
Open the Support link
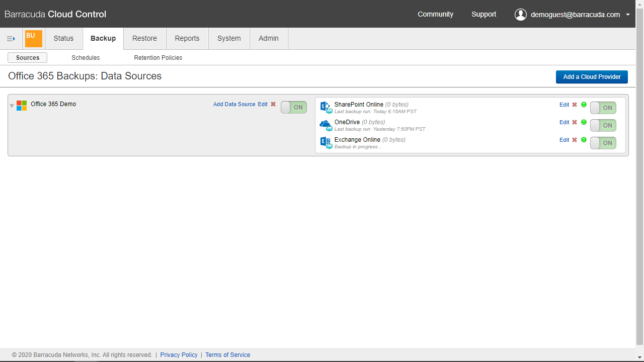pyautogui.click(x=484, y=14)
